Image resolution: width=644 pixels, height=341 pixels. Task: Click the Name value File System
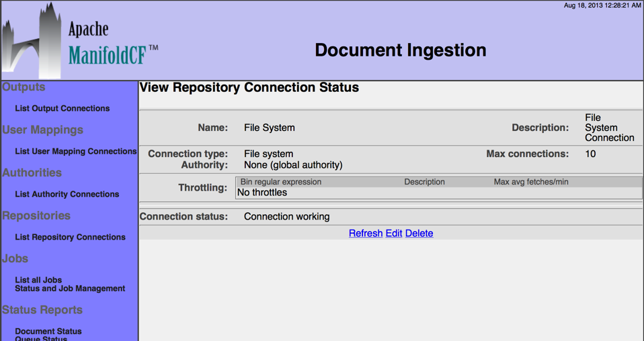[270, 128]
